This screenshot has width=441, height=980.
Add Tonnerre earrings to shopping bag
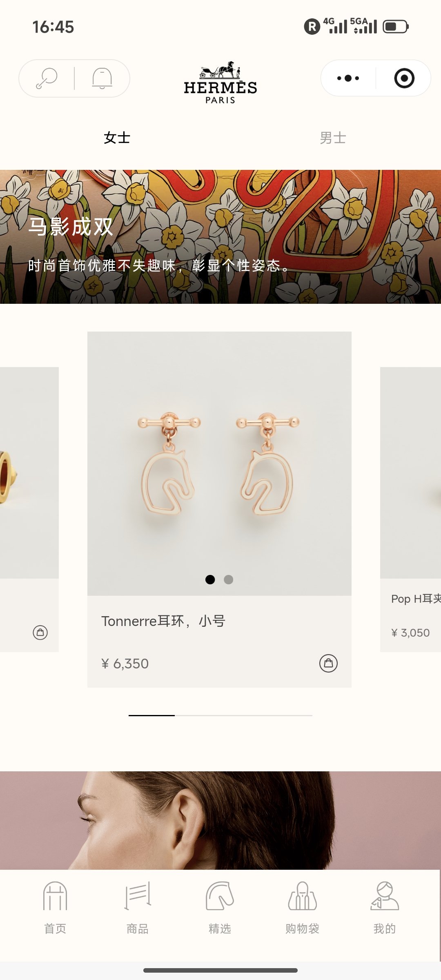pyautogui.click(x=328, y=663)
